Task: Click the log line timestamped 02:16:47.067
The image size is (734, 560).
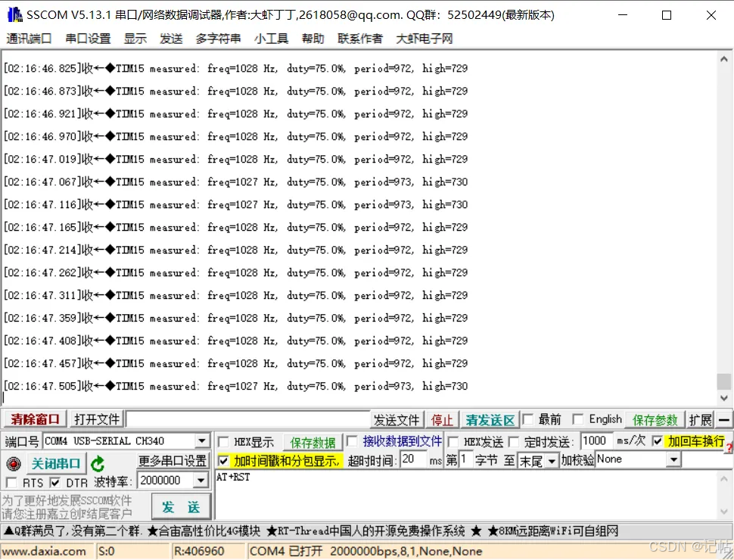Action: [x=235, y=182]
